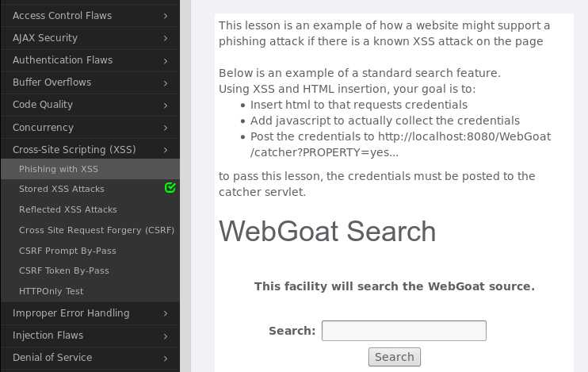Open Cross Site Request Forgery (CSRF) lesson
This screenshot has height=372, width=588.
point(97,230)
